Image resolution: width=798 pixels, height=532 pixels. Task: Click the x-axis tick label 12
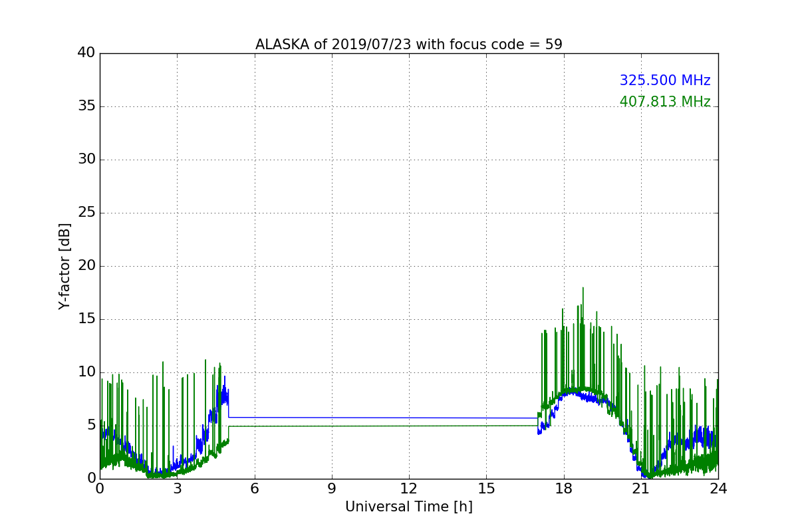(409, 489)
